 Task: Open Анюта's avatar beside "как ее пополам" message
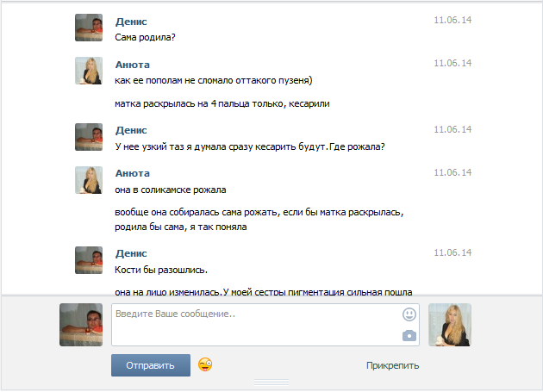pyautogui.click(x=89, y=72)
